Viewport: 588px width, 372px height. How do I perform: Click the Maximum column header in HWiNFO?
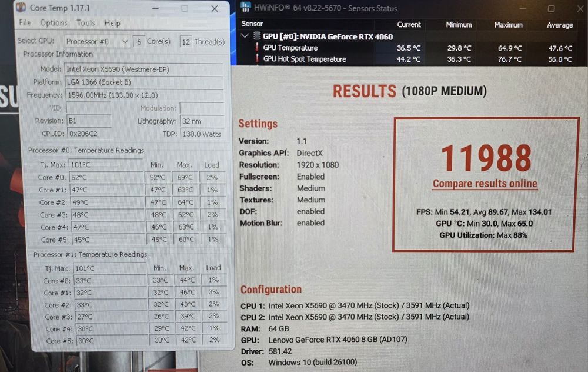coord(508,25)
